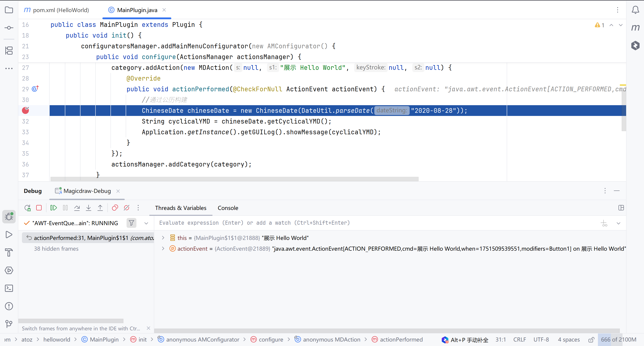This screenshot has height=346, width=644.
Task: Click the Step Over icon
Action: [77, 208]
